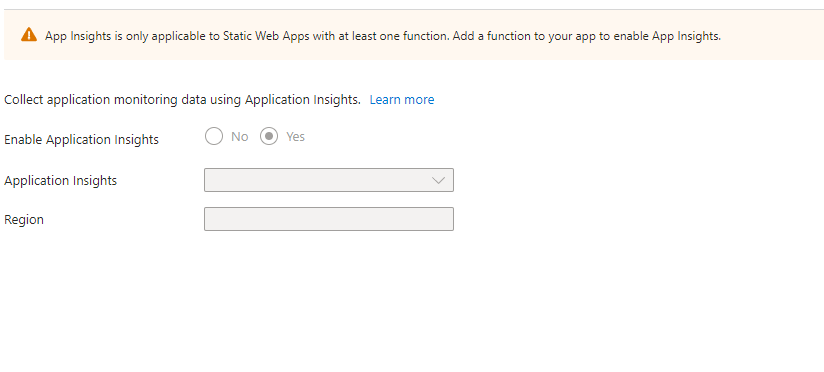The height and width of the screenshot is (372, 824).
Task: Select the No radio button
Action: click(x=214, y=137)
